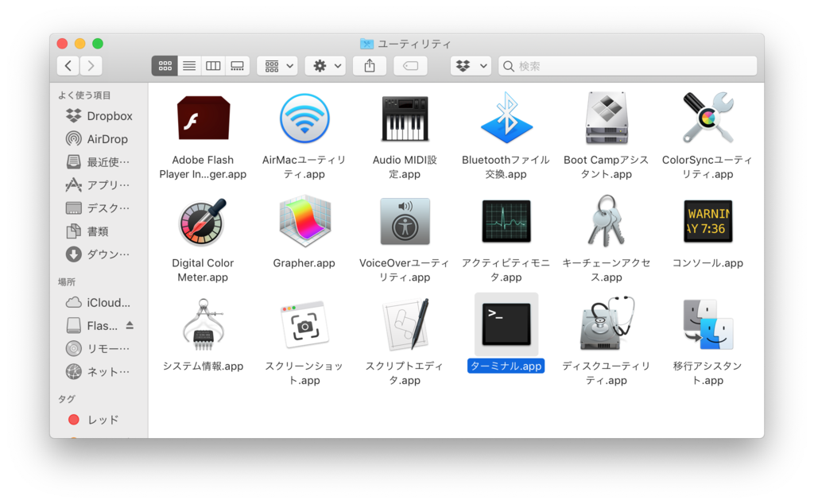Click the Share toolbar button
814x504 pixels.
(370, 66)
